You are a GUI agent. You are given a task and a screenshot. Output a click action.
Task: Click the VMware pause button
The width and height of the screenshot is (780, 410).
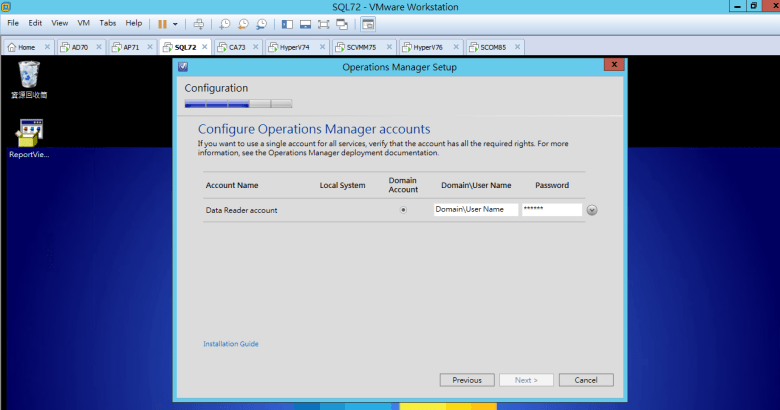coord(162,23)
